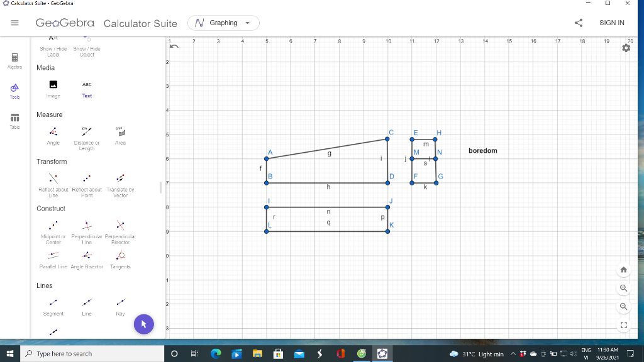Image resolution: width=644 pixels, height=362 pixels.
Task: Click the Transform section heading
Action: (52, 162)
